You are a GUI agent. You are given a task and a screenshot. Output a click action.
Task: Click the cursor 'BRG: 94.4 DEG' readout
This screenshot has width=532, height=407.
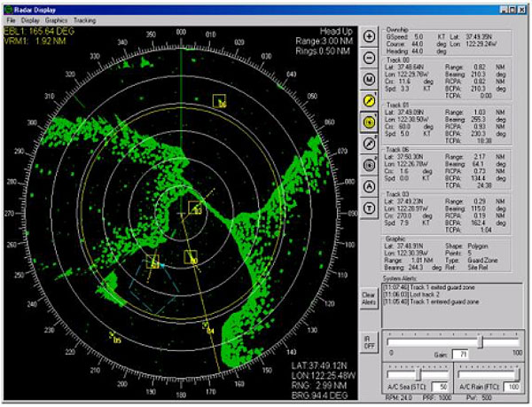pyautogui.click(x=319, y=395)
